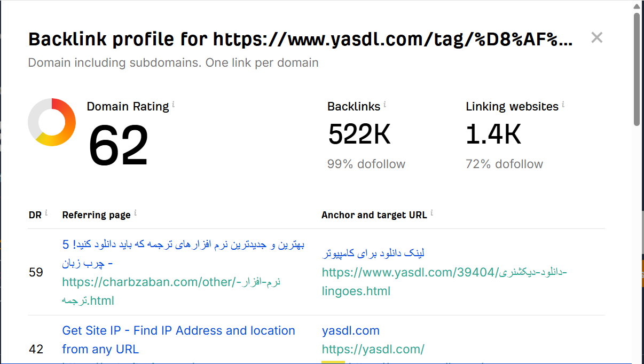Select the 522K backlinks count
Screen dimensions: 644x364
click(x=359, y=134)
